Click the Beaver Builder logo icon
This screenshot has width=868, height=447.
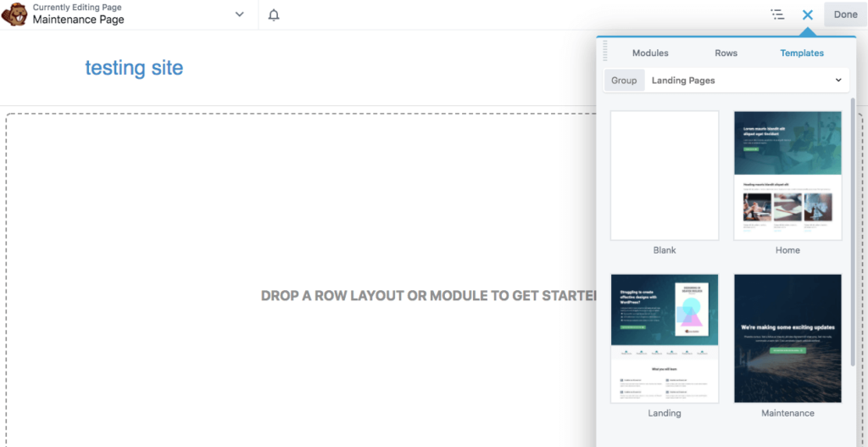click(x=14, y=14)
